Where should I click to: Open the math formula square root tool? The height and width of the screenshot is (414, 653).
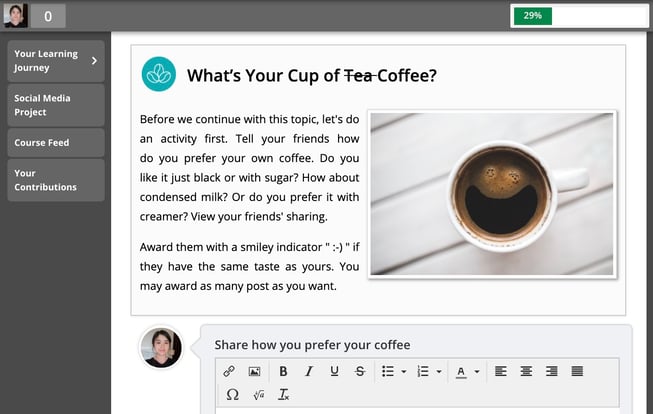[x=258, y=395]
